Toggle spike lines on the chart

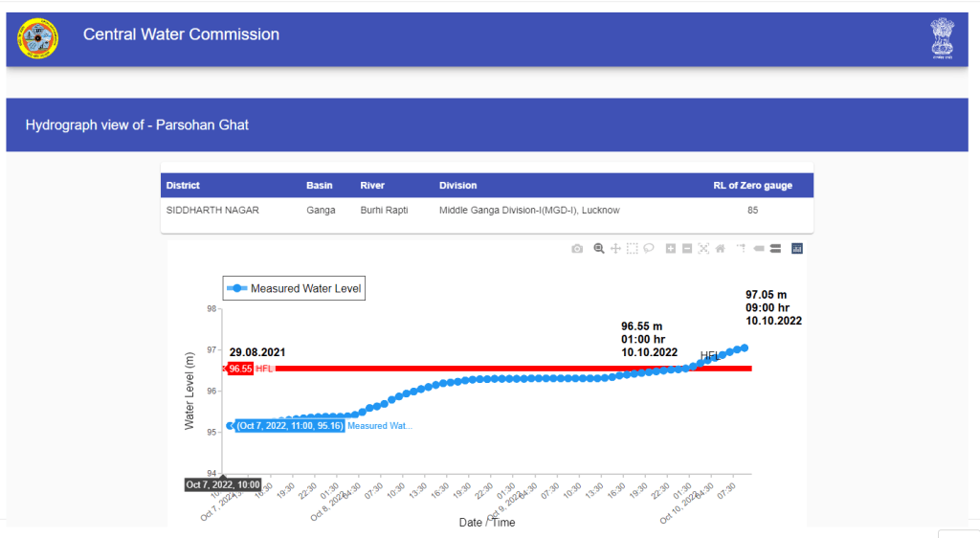pyautogui.click(x=742, y=249)
